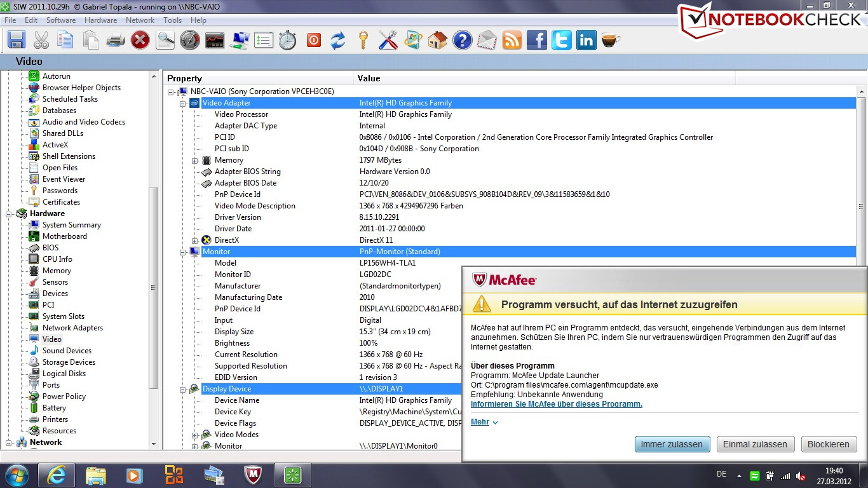Click the Property column header
This screenshot has width=868, height=488.
(x=259, y=78)
